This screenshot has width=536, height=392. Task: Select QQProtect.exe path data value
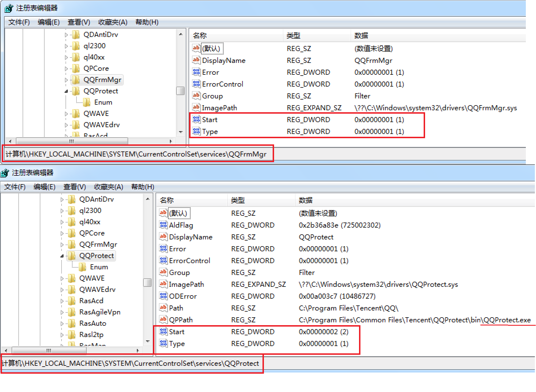coord(415,320)
